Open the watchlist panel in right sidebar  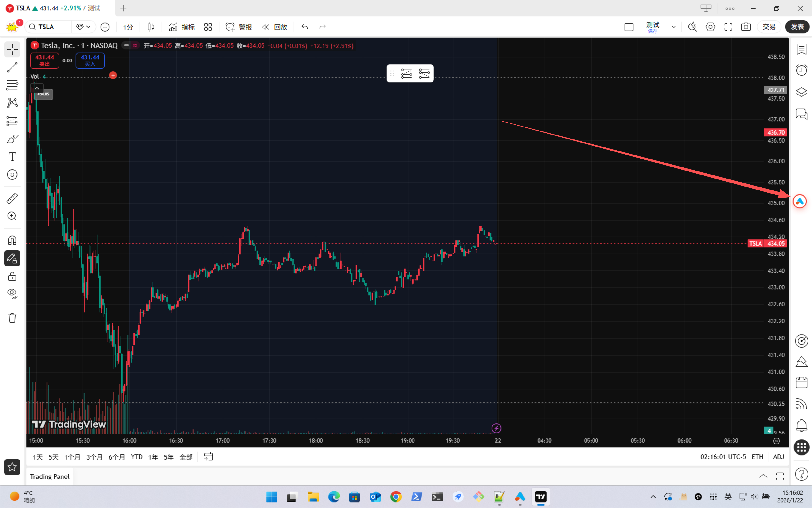[802, 49]
